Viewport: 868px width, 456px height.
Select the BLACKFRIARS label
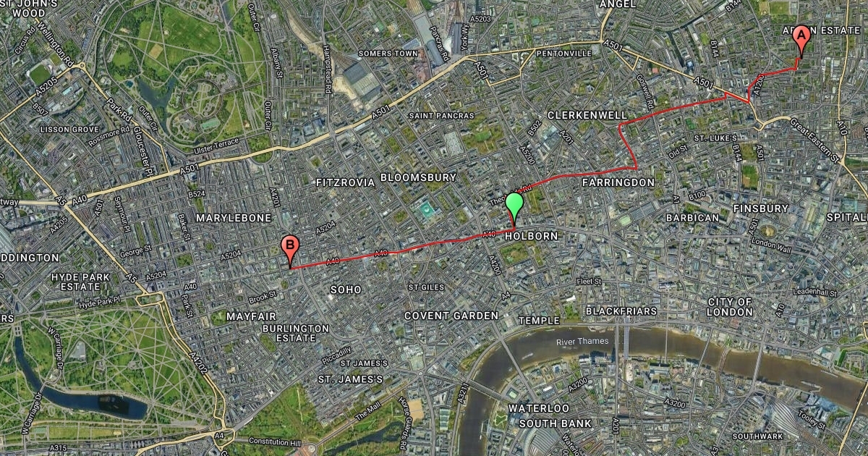tap(621, 311)
